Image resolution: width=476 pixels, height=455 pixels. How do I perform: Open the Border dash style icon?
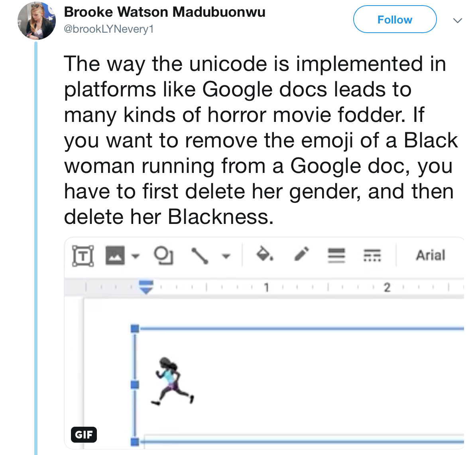click(x=372, y=255)
